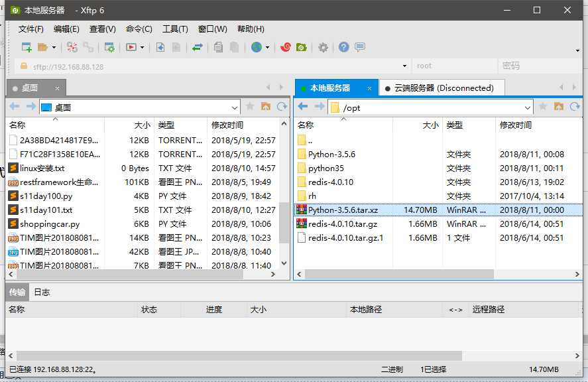588x382 pixels.
Task: Click the Synchronize arrows icon
Action: coord(198,47)
